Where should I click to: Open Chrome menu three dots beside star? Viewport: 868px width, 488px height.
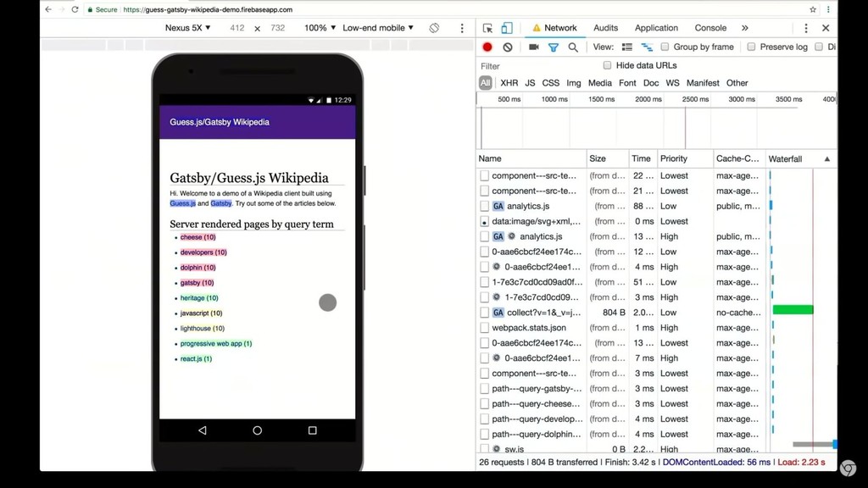[828, 9]
